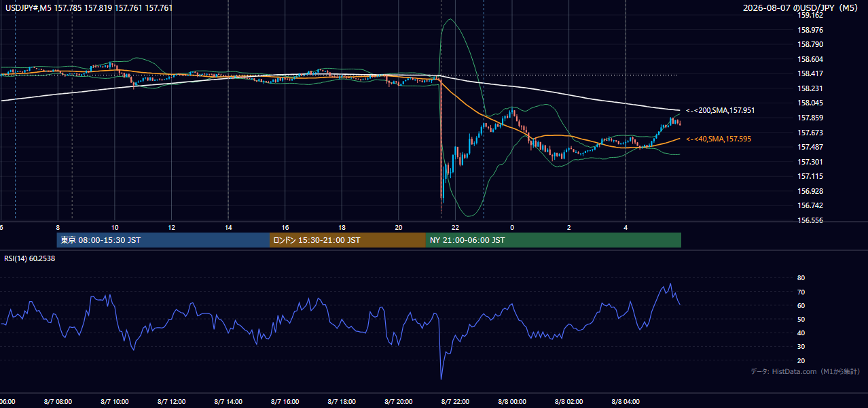Click the RSI scale value 60
The image size is (868, 408).
point(801,305)
